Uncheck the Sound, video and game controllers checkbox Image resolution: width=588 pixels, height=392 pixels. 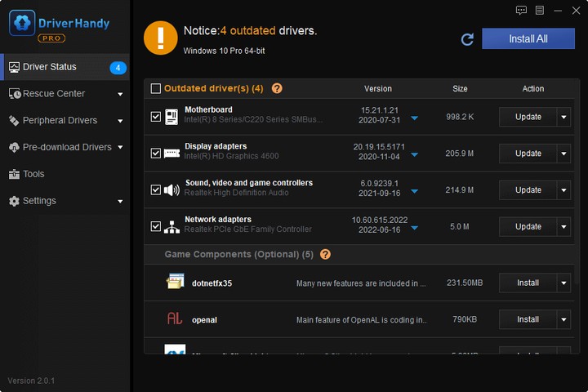(156, 189)
